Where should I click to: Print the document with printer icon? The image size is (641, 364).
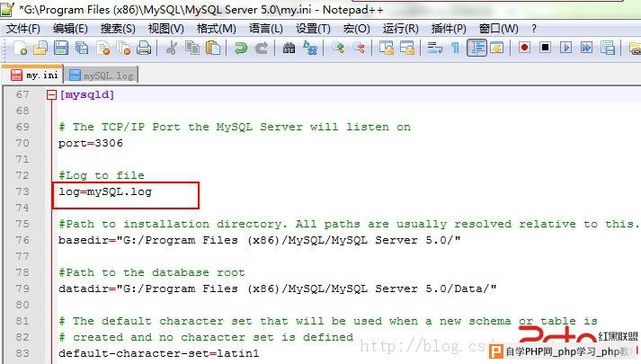pyautogui.click(x=144, y=49)
